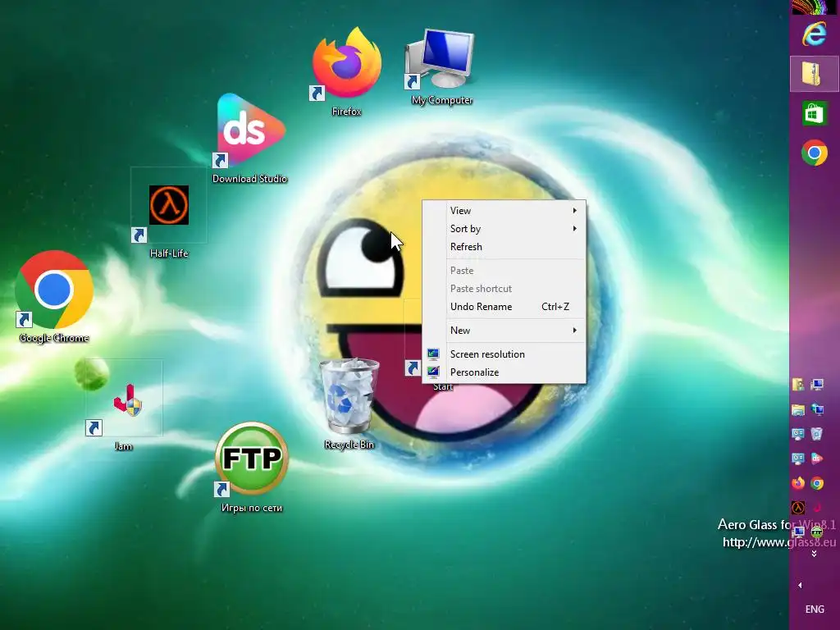Expand the New submenu arrow
Image resolution: width=840 pixels, height=630 pixels.
click(575, 331)
